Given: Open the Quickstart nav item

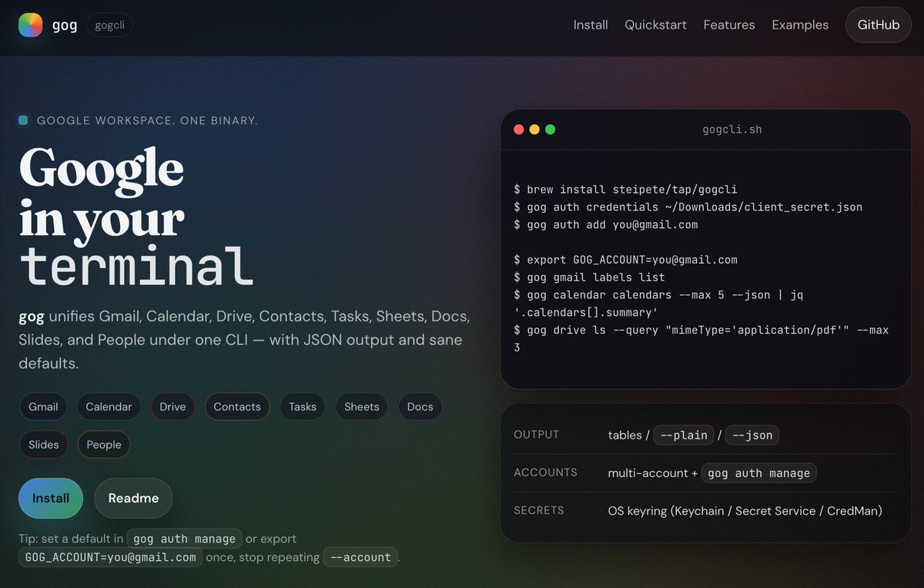Looking at the screenshot, I should (x=655, y=25).
